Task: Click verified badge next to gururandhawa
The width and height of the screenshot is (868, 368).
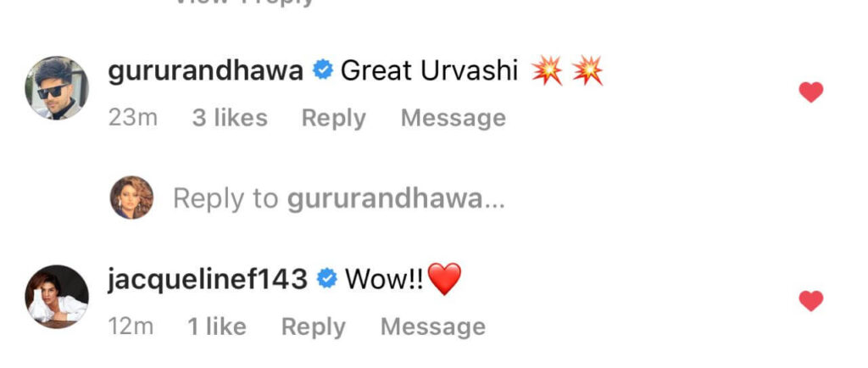Action: pyautogui.click(x=323, y=70)
